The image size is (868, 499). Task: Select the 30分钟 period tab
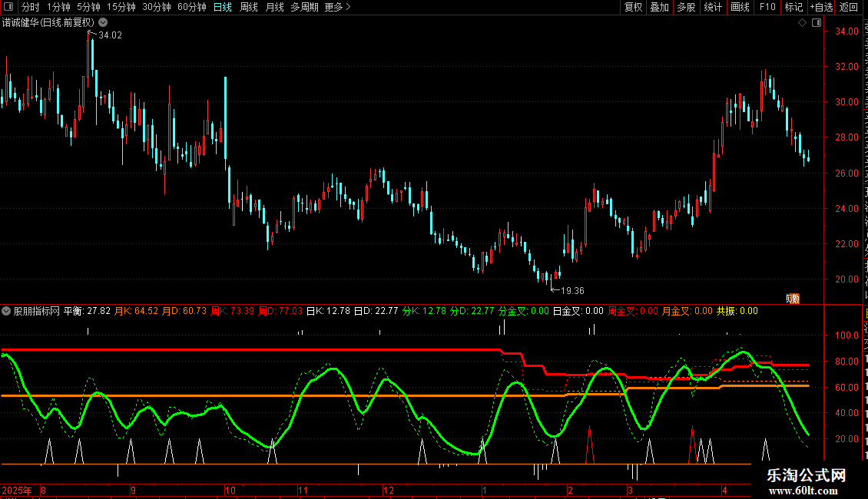click(156, 7)
